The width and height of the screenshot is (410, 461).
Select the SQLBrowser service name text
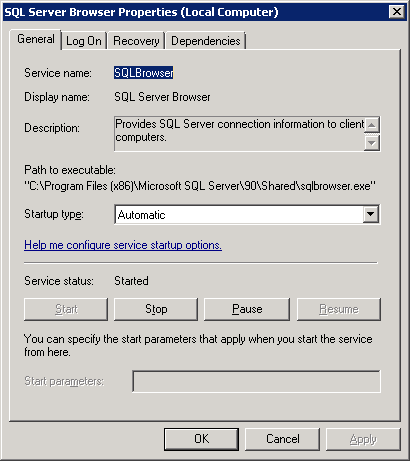coord(144,73)
